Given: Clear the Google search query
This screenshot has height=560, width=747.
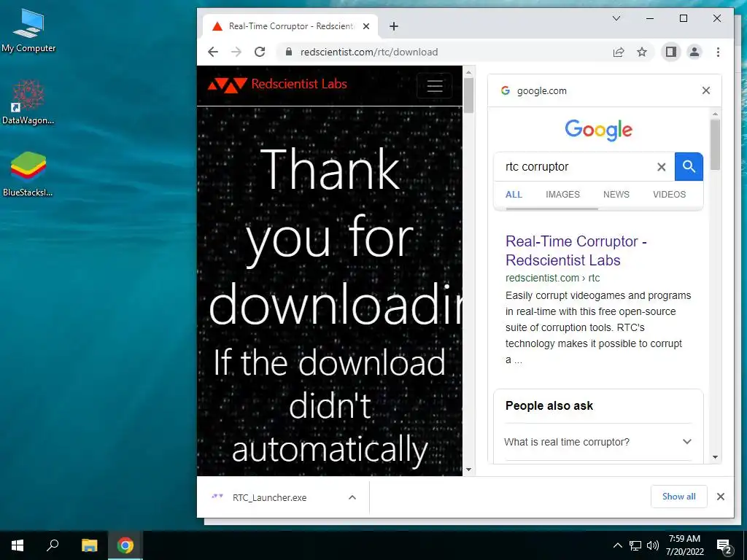Looking at the screenshot, I should tap(661, 167).
